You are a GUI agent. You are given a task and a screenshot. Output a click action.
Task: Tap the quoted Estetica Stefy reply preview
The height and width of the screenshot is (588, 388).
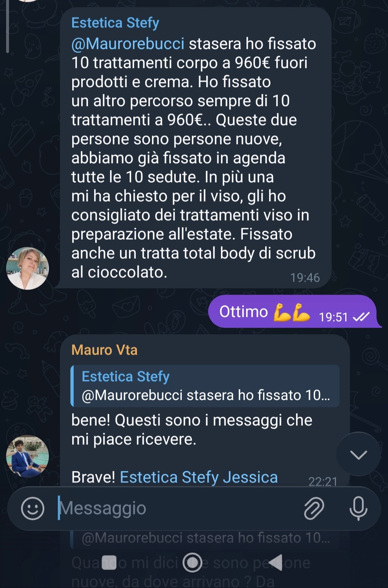tap(205, 386)
